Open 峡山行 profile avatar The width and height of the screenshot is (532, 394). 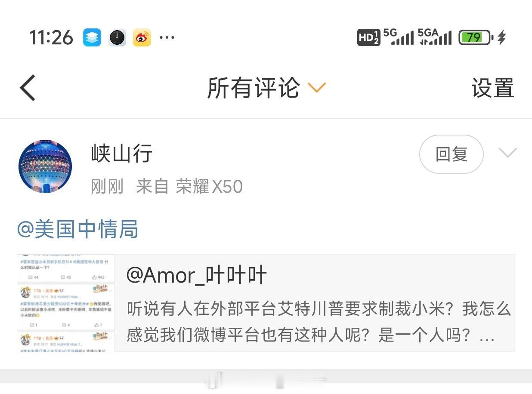click(x=45, y=166)
